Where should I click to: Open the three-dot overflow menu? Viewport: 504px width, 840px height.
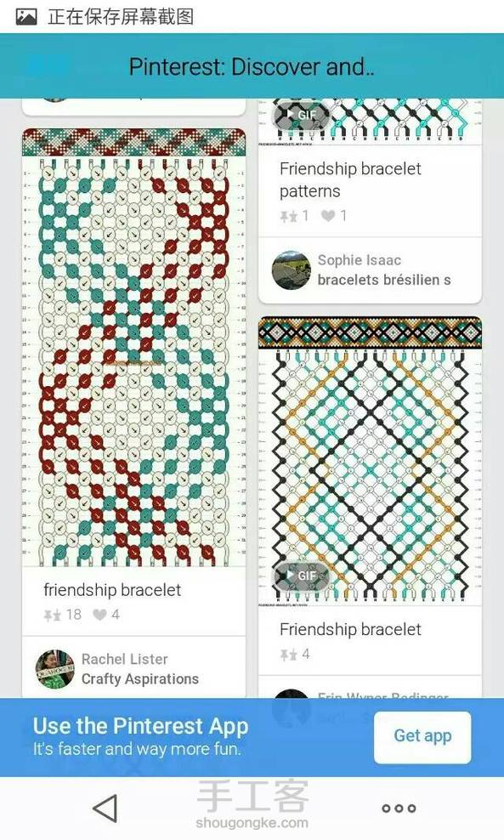point(399,809)
